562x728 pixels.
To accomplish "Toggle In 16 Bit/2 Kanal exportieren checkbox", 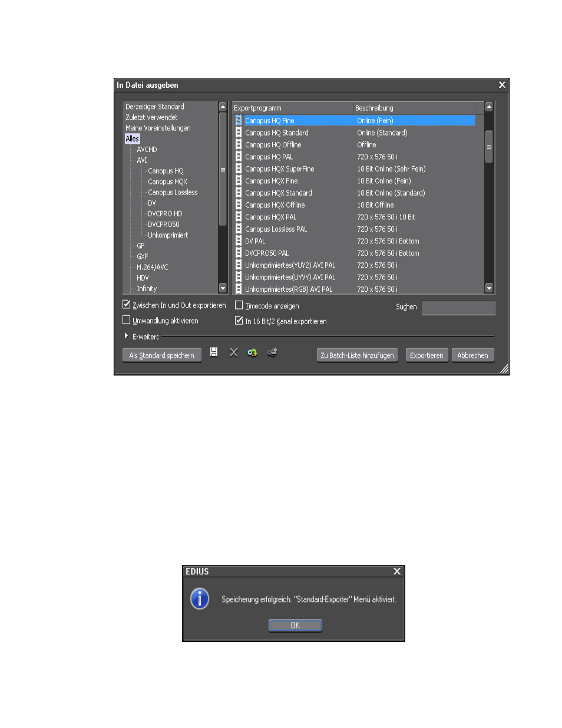I will point(239,321).
